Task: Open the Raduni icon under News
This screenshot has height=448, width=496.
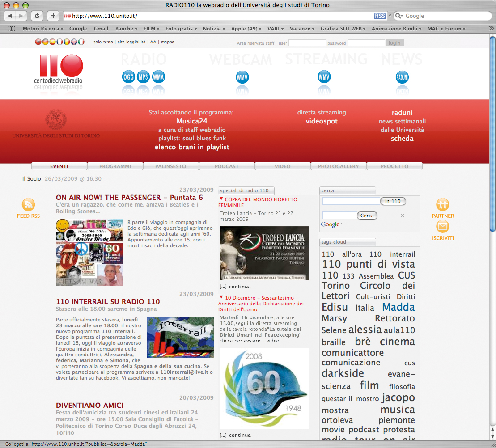Action: pos(403,77)
